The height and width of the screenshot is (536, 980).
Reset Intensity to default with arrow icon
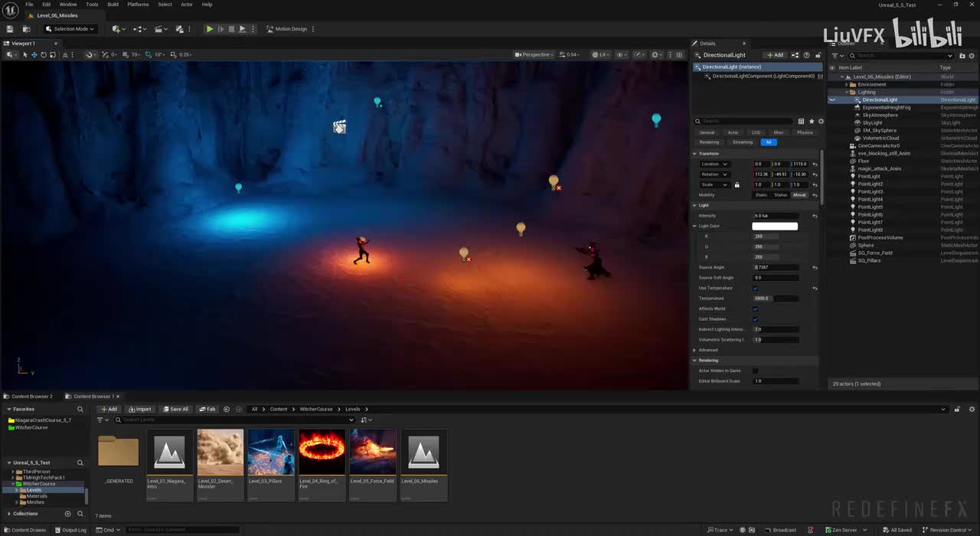point(815,216)
